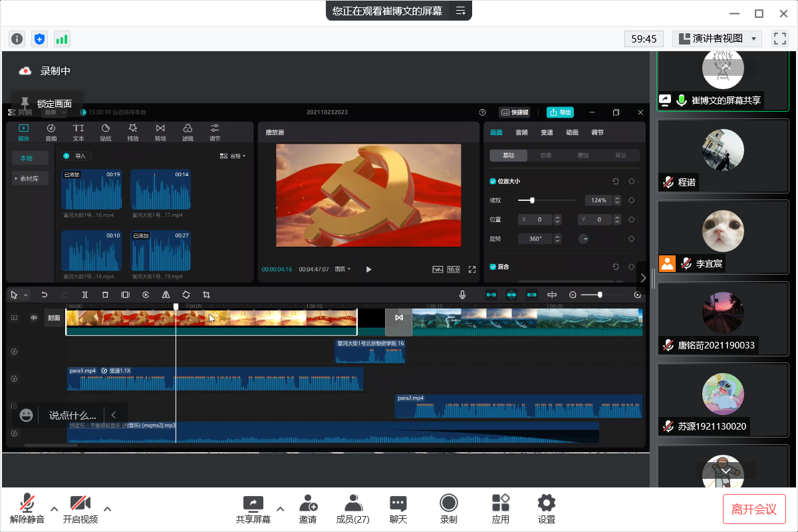Viewport: 798px width, 532px height.
Task: Click the 导出 export button
Action: point(560,112)
